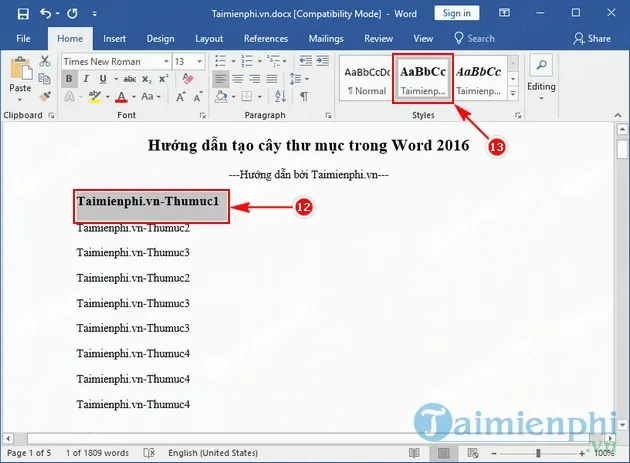Click the Search tell-me box
The height and width of the screenshot is (463, 630).
[x=475, y=39]
